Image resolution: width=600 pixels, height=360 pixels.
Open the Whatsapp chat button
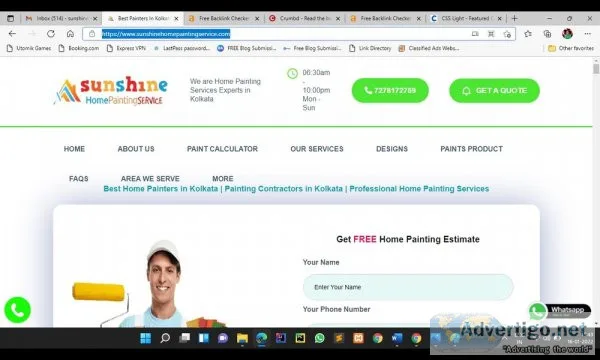click(560, 311)
